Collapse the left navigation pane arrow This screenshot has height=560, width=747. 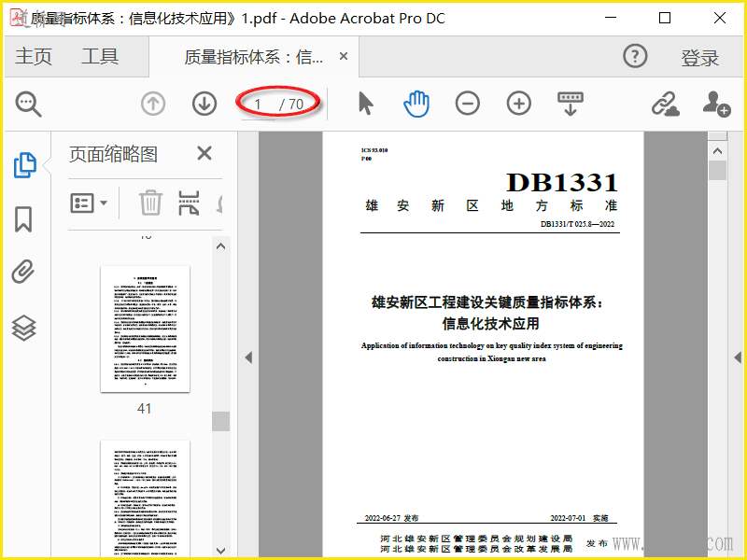point(248,357)
